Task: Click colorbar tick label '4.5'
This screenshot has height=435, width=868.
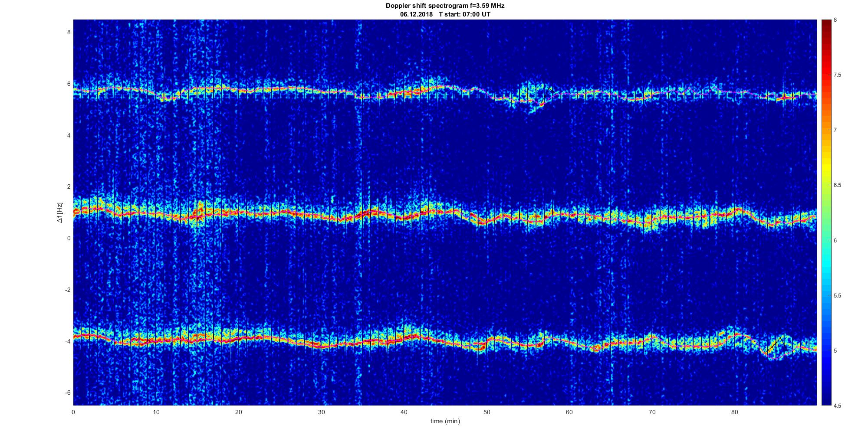Action: tap(837, 406)
